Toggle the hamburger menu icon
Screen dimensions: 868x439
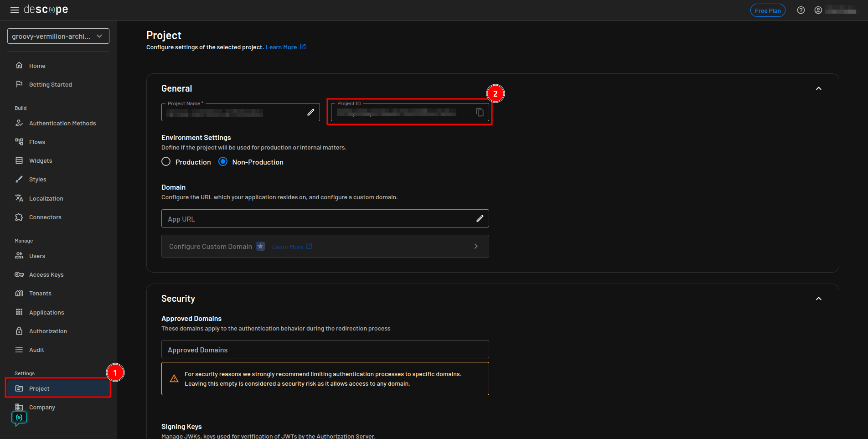click(15, 10)
